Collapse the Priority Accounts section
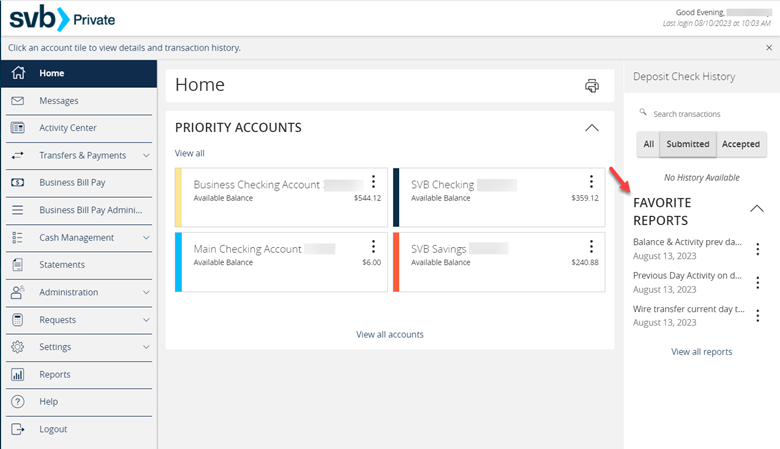780x449 pixels. point(591,128)
